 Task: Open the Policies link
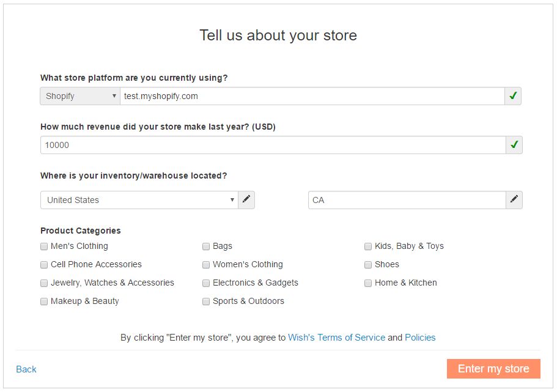point(420,337)
